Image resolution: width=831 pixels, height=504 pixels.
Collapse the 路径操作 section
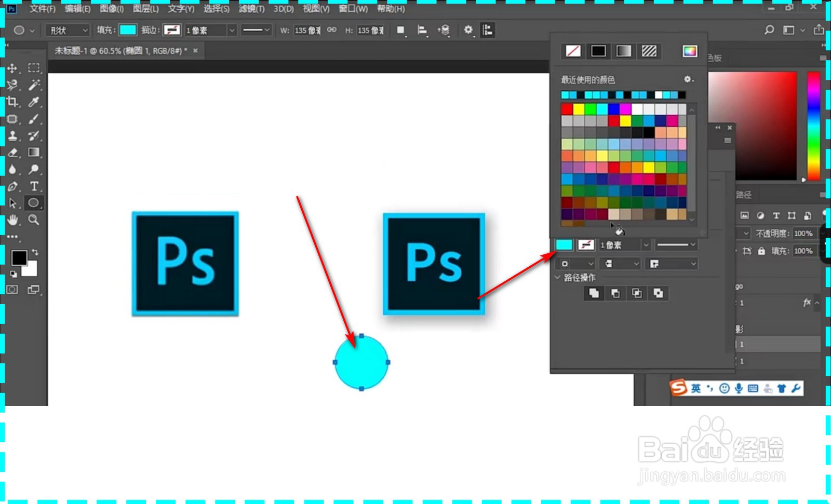tap(557, 278)
